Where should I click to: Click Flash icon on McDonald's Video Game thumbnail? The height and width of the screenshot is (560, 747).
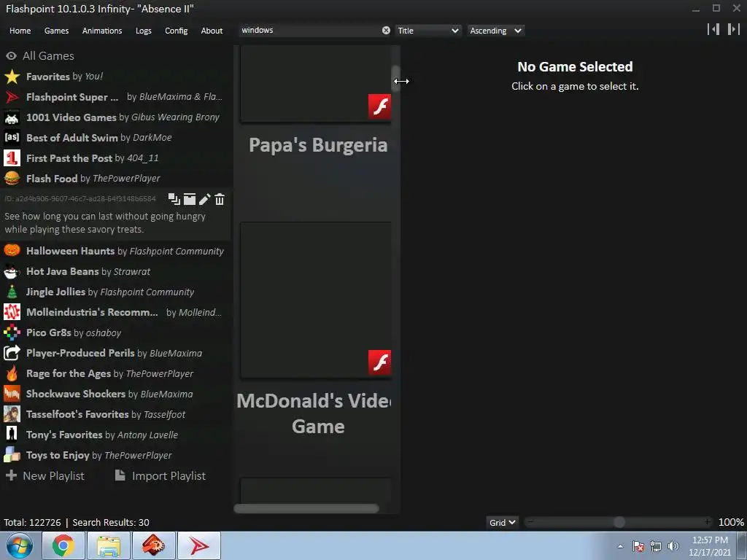[379, 362]
